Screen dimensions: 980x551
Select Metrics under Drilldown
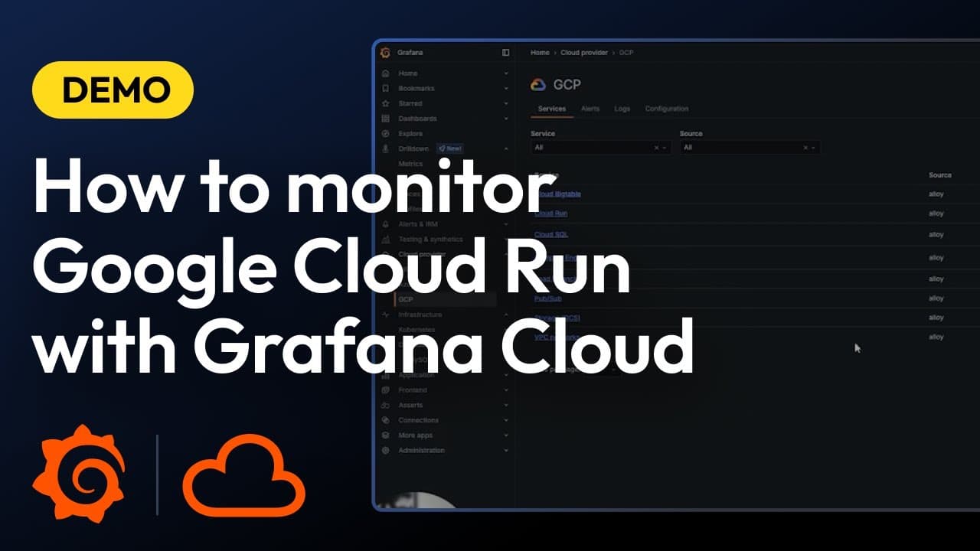pos(410,164)
